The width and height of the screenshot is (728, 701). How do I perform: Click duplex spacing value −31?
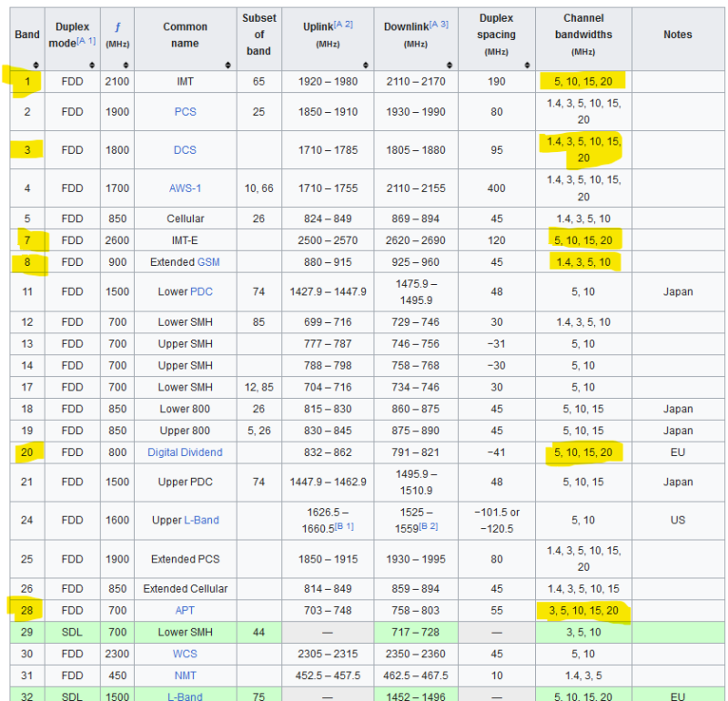pos(496,344)
